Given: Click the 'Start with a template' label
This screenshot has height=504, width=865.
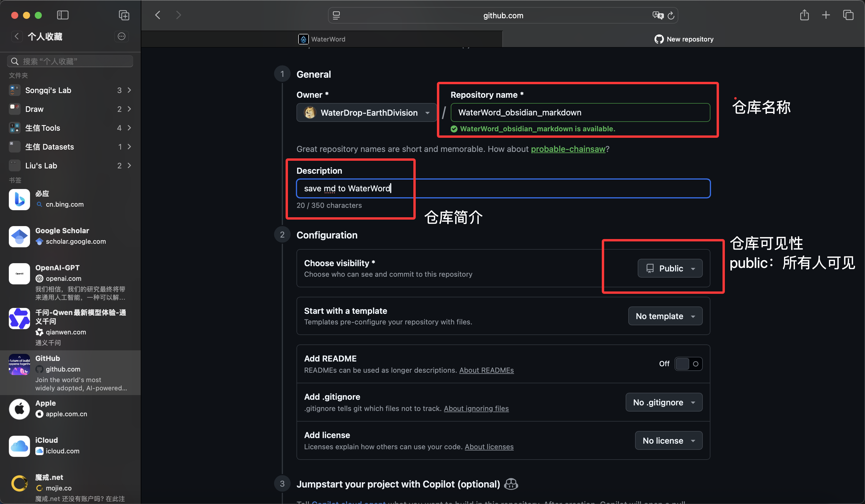Looking at the screenshot, I should coord(346,311).
